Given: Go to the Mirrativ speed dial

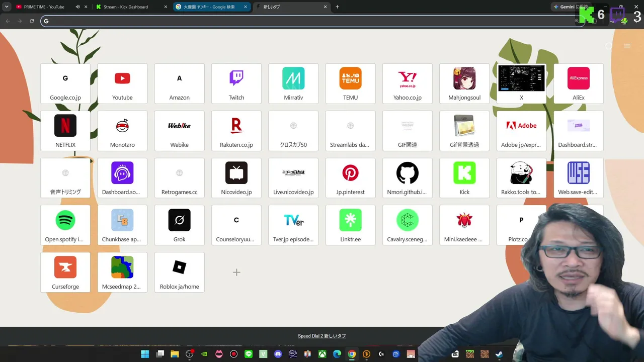Looking at the screenshot, I should [293, 83].
